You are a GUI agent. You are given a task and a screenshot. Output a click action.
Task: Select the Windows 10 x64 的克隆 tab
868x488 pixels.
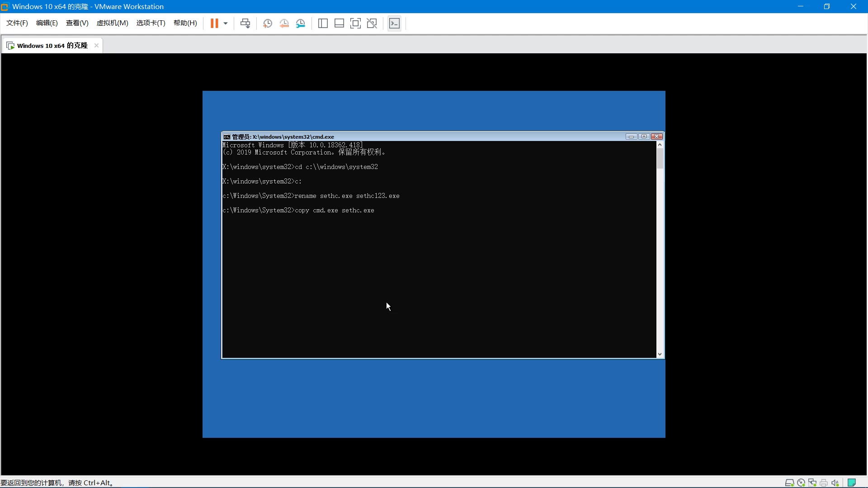click(x=52, y=46)
